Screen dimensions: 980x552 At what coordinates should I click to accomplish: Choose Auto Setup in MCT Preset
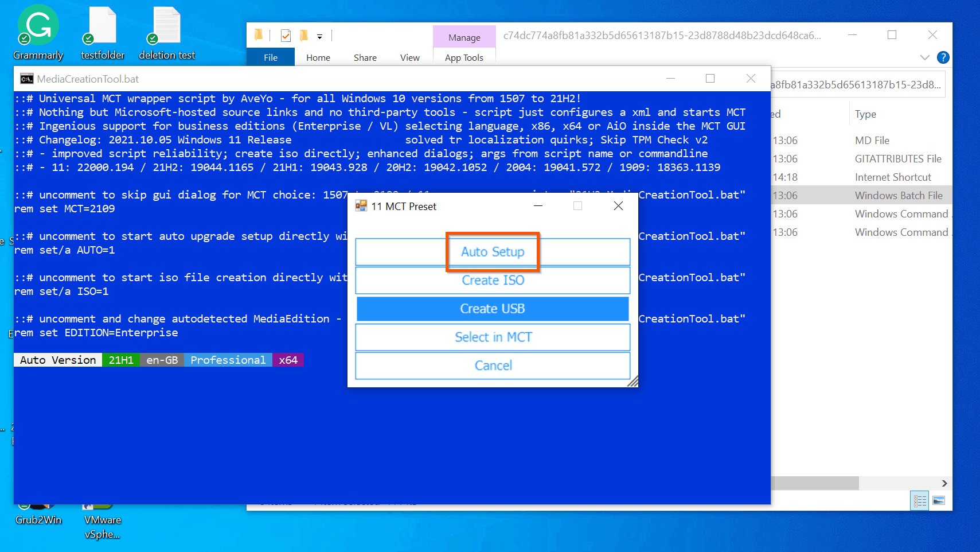493,252
